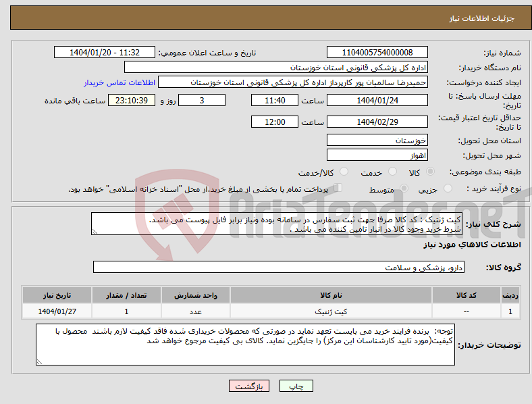Click the تعداد / مقدار column header

pyautogui.click(x=126, y=295)
